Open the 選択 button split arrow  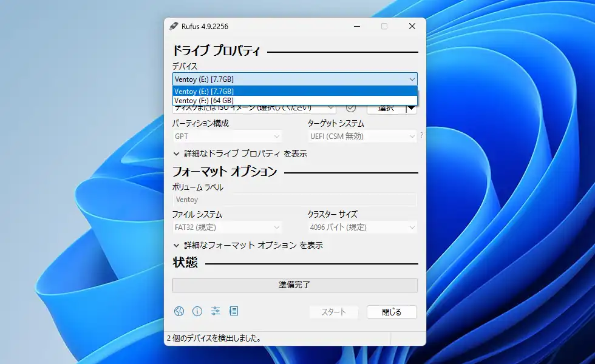coord(412,109)
